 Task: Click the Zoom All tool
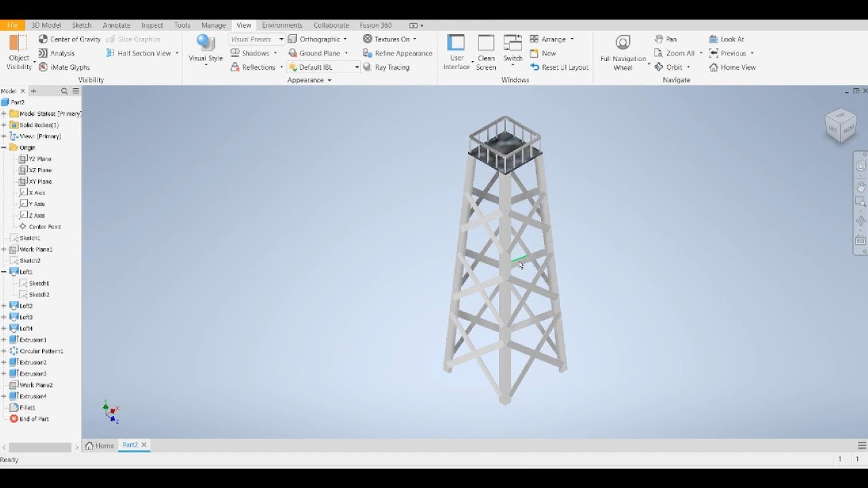pyautogui.click(x=674, y=53)
